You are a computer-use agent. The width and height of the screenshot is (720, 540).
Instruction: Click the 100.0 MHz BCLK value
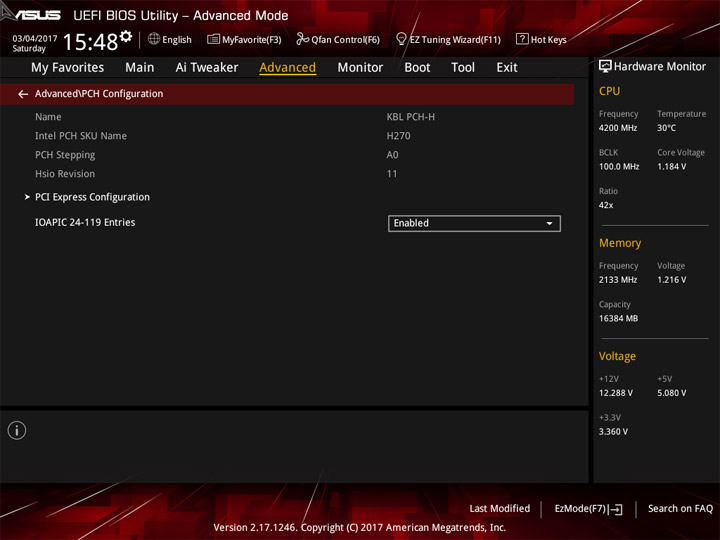[x=619, y=167]
